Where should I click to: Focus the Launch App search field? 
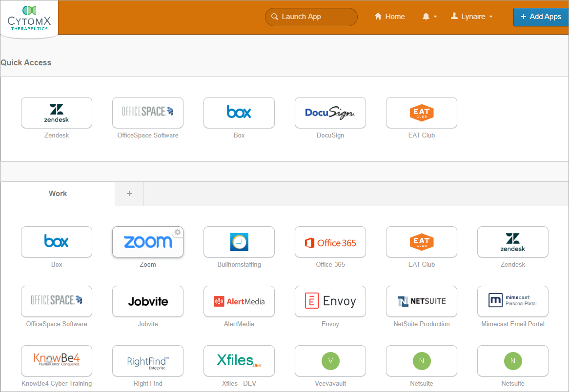[311, 17]
